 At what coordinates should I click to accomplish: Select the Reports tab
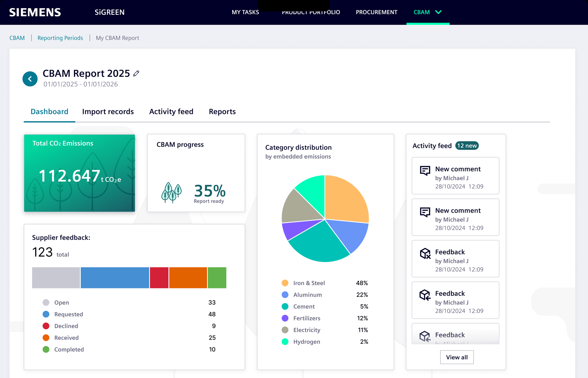[x=222, y=112]
